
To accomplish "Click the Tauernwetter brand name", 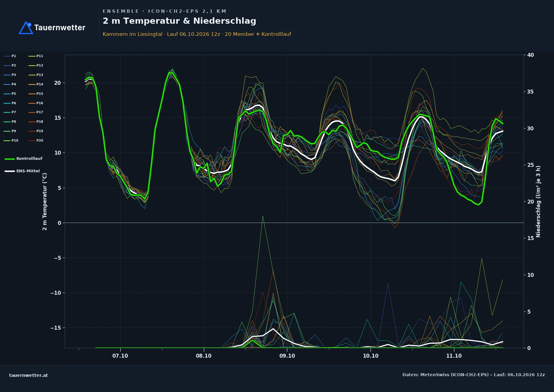I will tap(60, 28).
